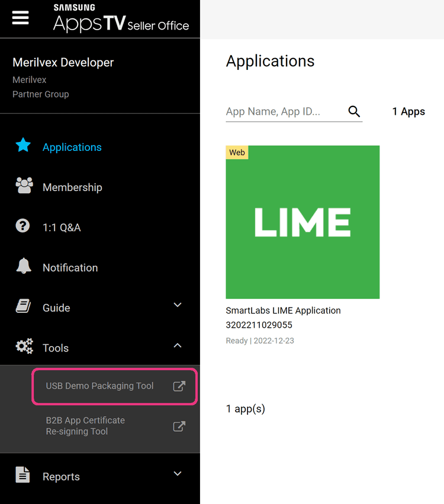Viewport: 444px width, 504px height.
Task: Launch the USB Demo Packaging Tool
Action: [99, 386]
